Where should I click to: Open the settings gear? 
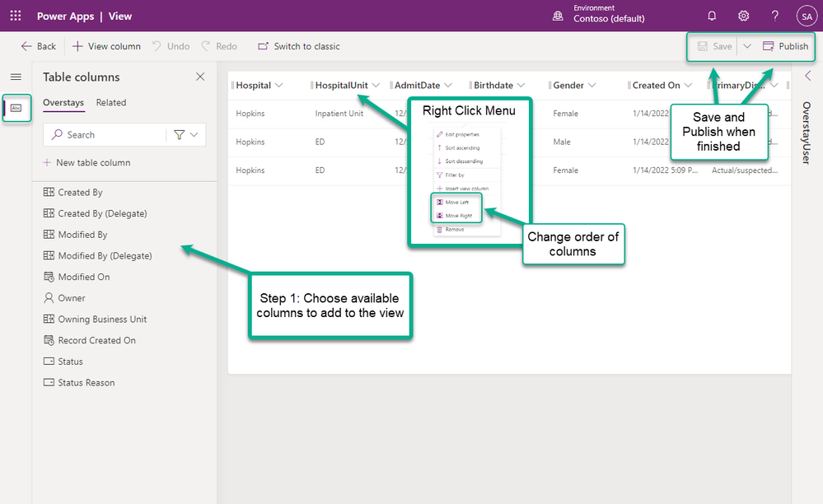(x=743, y=16)
